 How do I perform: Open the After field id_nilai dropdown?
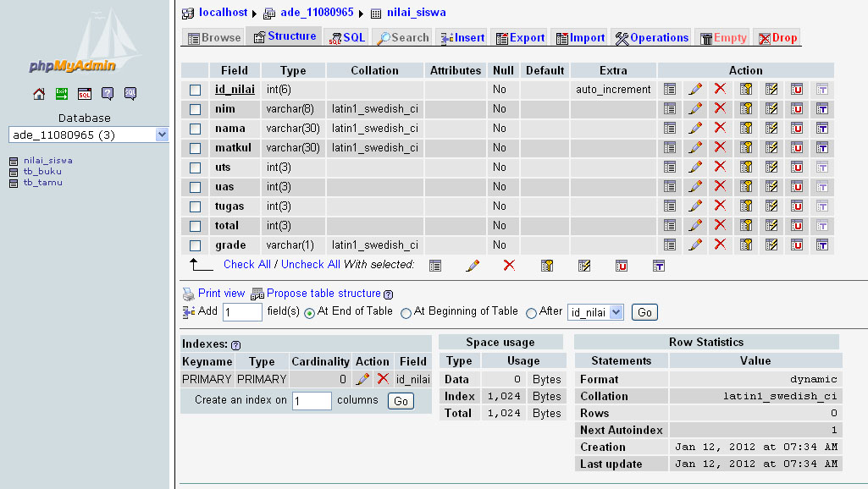pyautogui.click(x=595, y=312)
